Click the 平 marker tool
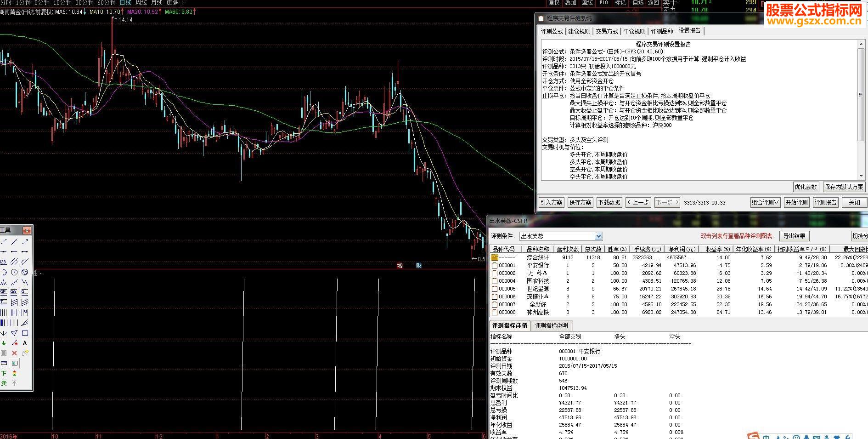This screenshot has width=868, height=439. point(14,383)
